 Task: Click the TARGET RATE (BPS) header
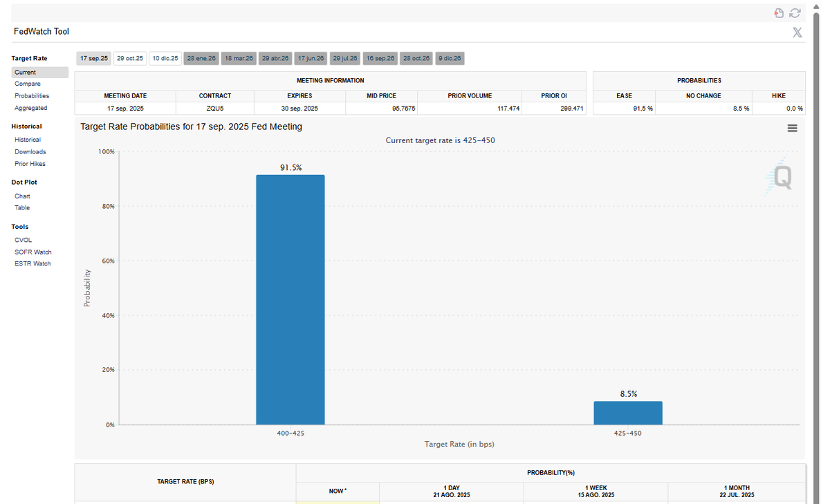pos(185,481)
